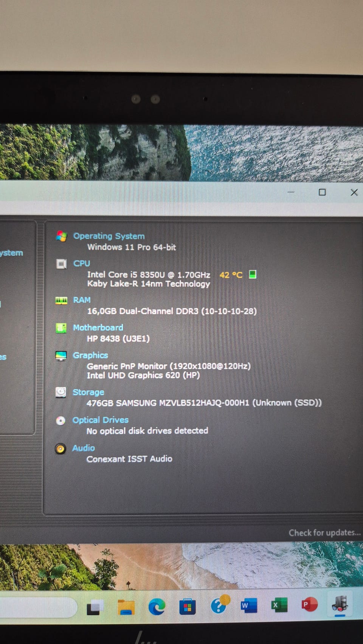Launch Excel from the taskbar

[279, 605]
